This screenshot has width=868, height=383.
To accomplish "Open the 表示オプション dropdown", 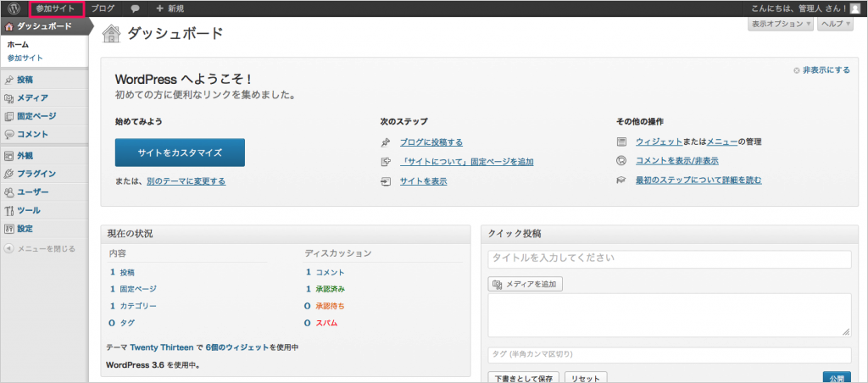I will [x=781, y=24].
